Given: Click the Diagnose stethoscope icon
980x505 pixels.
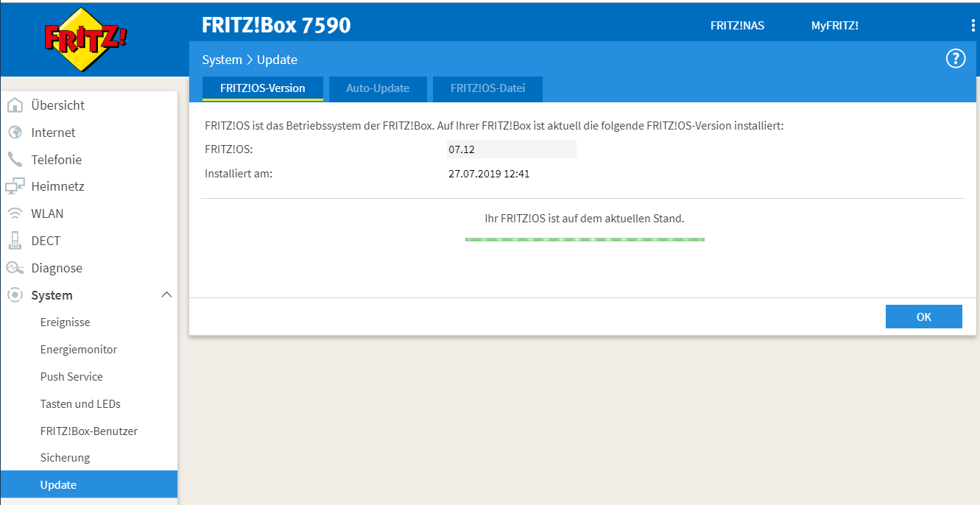Looking at the screenshot, I should tap(15, 268).
